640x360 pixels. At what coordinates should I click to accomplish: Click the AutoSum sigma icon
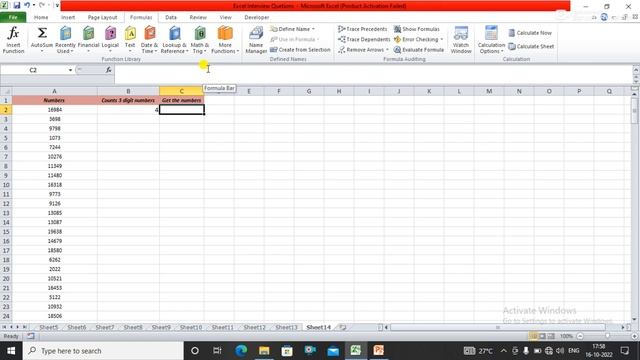(x=42, y=33)
